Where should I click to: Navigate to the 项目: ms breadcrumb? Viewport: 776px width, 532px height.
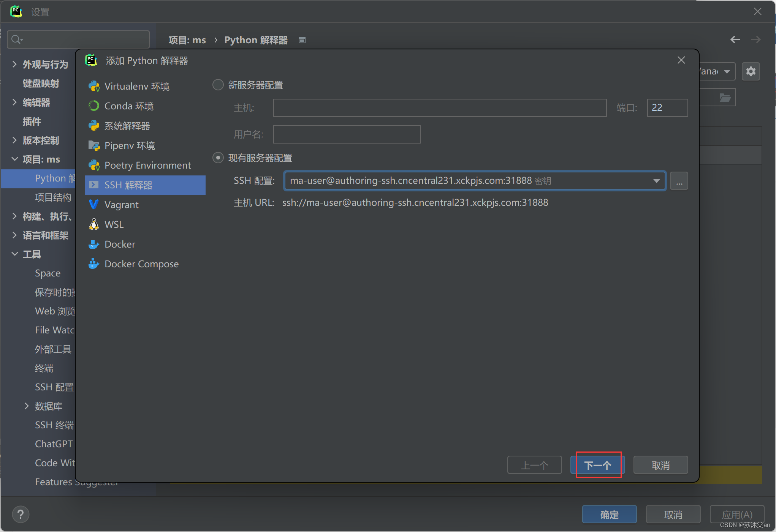point(187,40)
